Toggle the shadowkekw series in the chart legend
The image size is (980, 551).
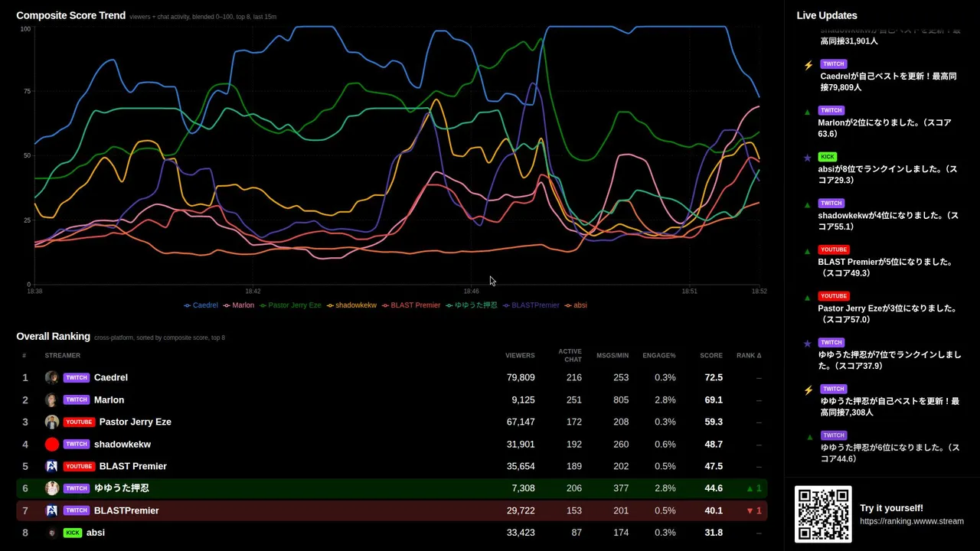click(x=351, y=305)
